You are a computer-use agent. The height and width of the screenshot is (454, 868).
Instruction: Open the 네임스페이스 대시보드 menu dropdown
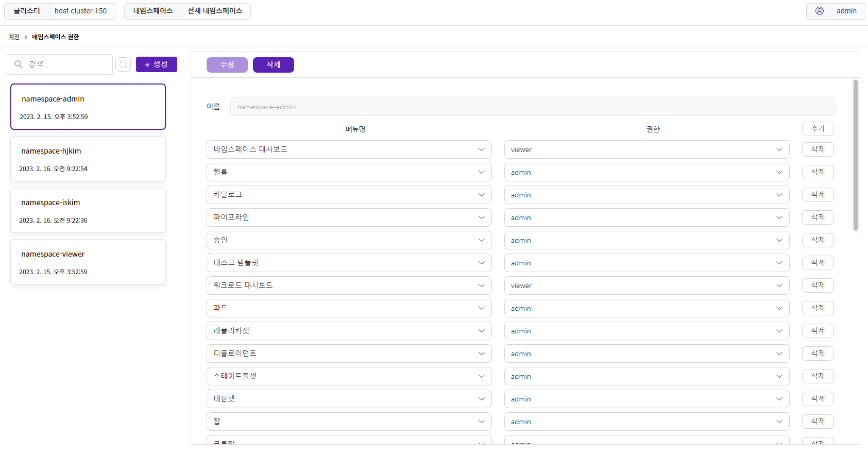point(349,149)
